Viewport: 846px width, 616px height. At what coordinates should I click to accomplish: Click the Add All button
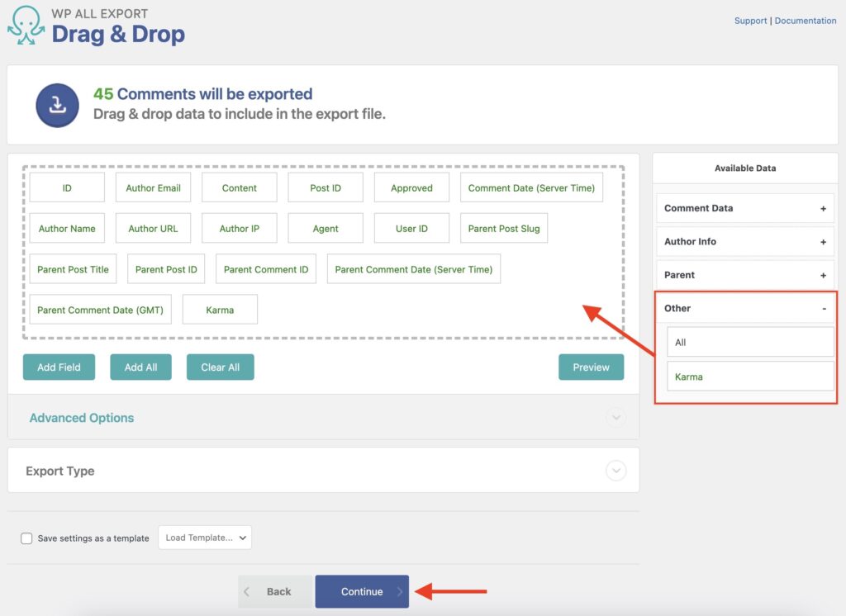(140, 367)
